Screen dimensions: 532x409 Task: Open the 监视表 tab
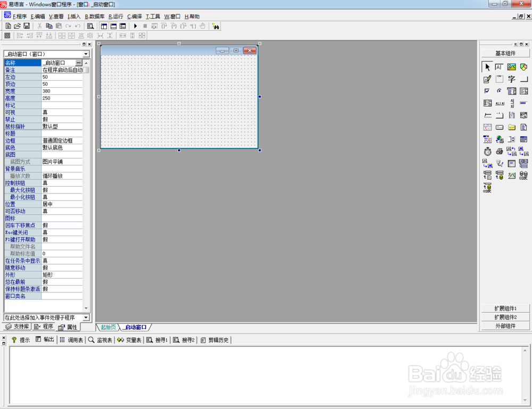(101, 340)
